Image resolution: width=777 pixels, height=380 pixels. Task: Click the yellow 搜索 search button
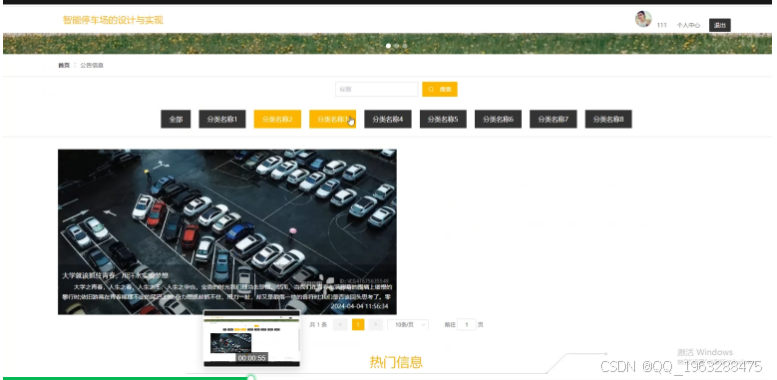coord(440,89)
